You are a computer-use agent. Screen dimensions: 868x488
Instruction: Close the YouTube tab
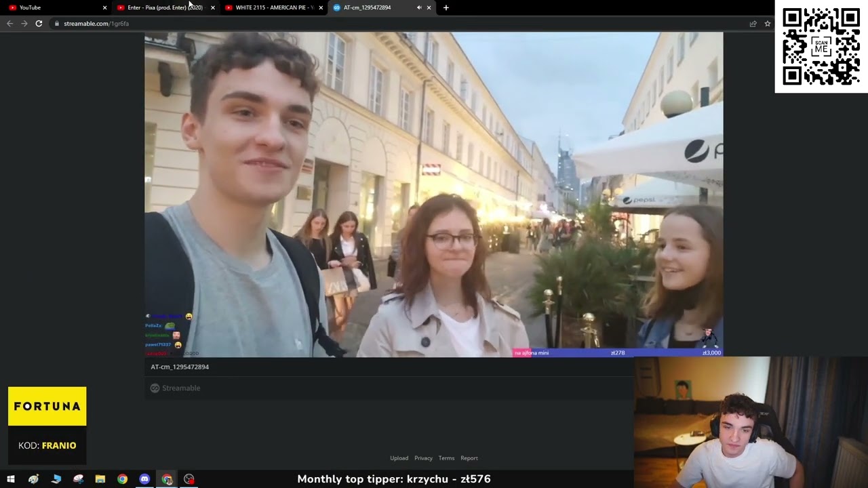pyautogui.click(x=104, y=7)
